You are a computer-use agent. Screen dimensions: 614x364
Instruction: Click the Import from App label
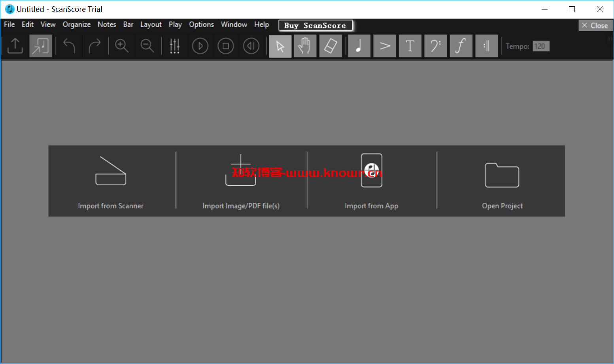[x=372, y=206]
